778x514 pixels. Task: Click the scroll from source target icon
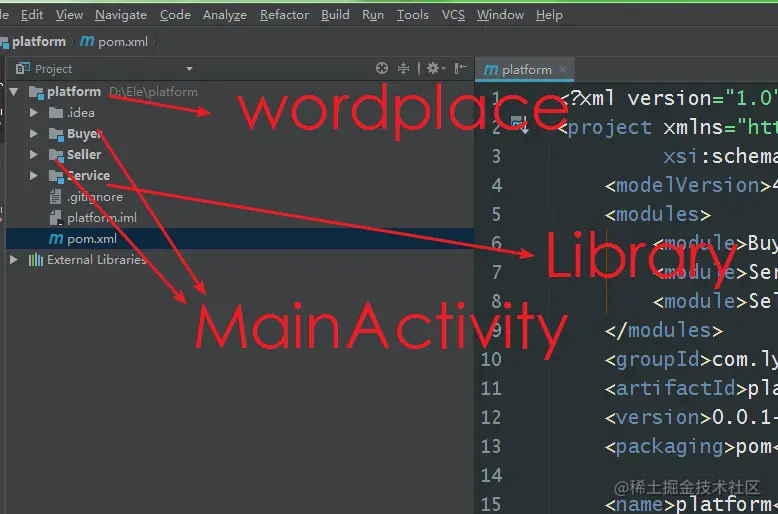pos(382,68)
